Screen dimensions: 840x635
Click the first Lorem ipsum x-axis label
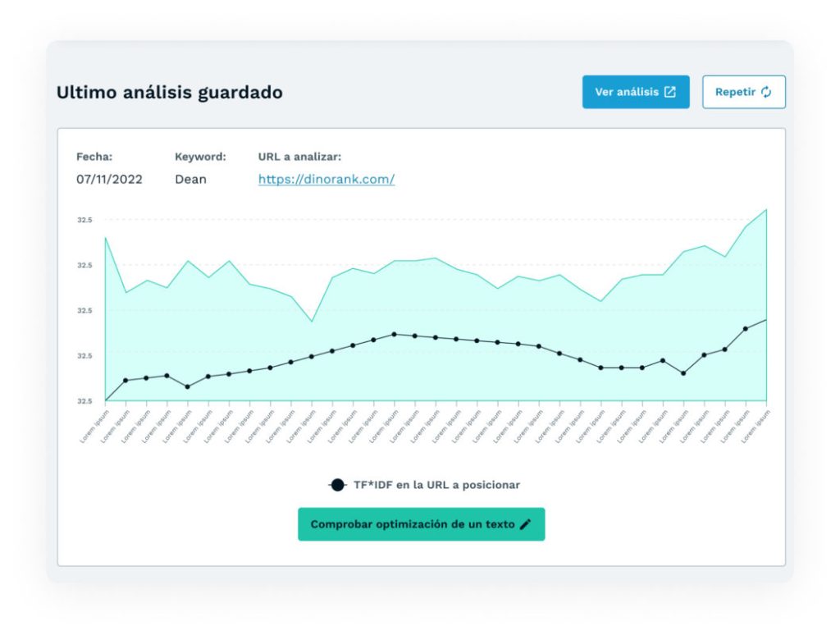click(x=94, y=427)
